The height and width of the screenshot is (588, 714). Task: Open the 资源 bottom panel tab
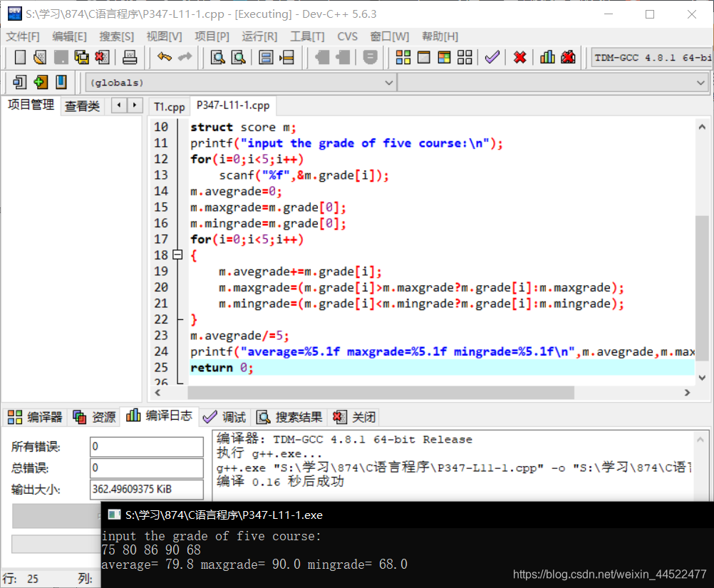coord(94,417)
